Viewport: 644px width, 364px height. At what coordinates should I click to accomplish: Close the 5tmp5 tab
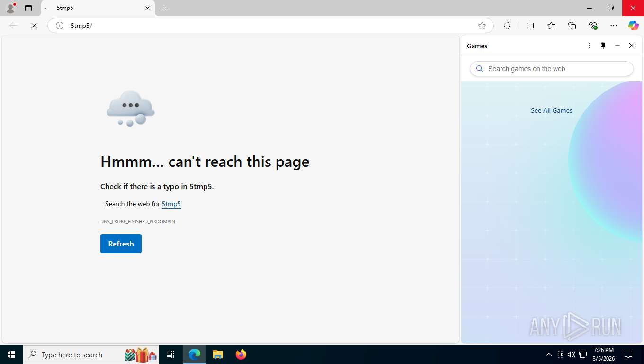click(147, 8)
